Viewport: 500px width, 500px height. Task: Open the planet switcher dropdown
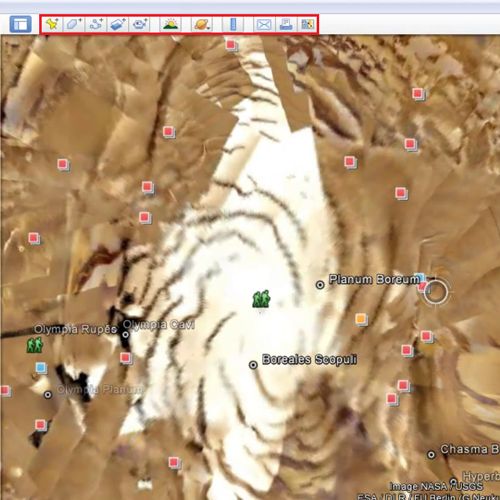pyautogui.click(x=202, y=24)
